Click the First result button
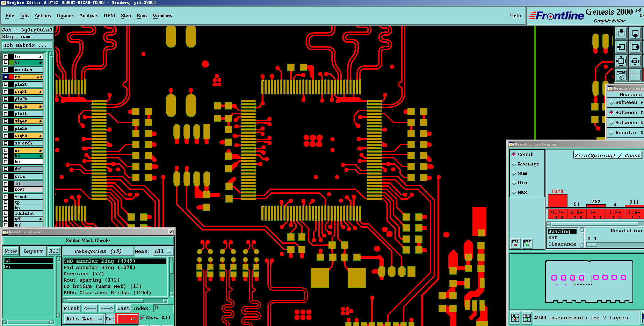This screenshot has height=326, width=644. (x=72, y=308)
